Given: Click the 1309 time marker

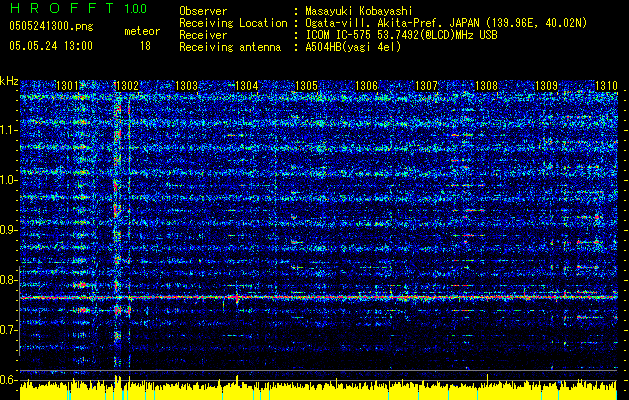Looking at the screenshot, I should (546, 86).
